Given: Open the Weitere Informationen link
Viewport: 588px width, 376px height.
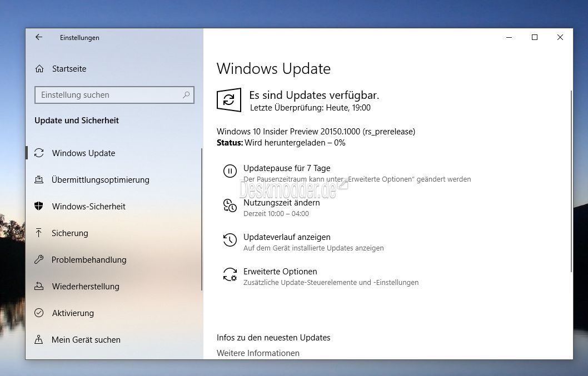Looking at the screenshot, I should 258,353.
